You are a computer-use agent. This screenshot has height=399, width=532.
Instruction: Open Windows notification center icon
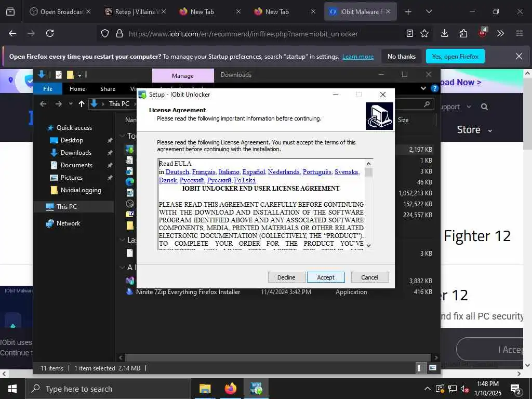515,389
